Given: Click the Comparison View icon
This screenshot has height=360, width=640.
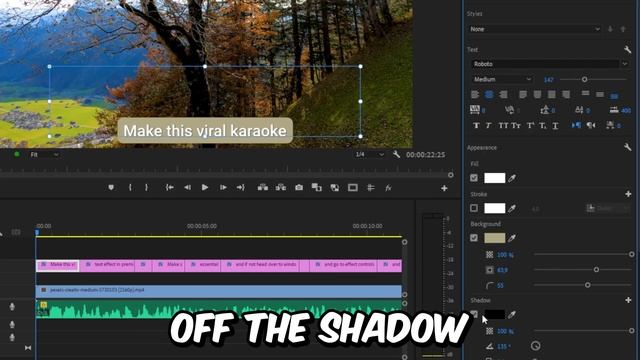Looking at the screenshot, I should point(317,187).
